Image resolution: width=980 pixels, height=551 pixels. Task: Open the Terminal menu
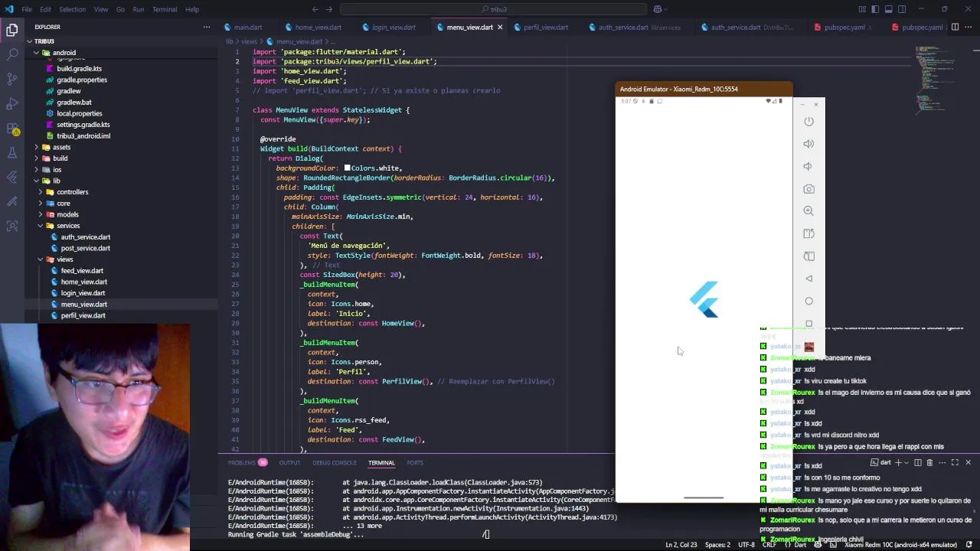165,9
